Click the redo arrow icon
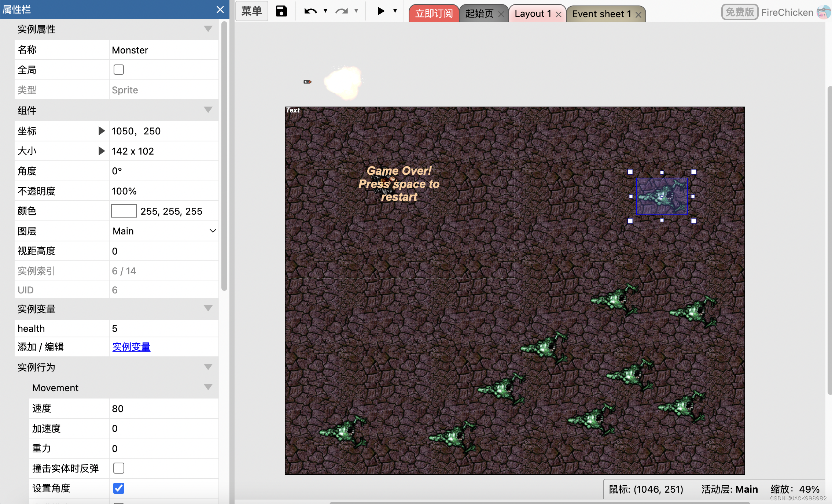Screen dimensions: 832x504 [x=342, y=11]
